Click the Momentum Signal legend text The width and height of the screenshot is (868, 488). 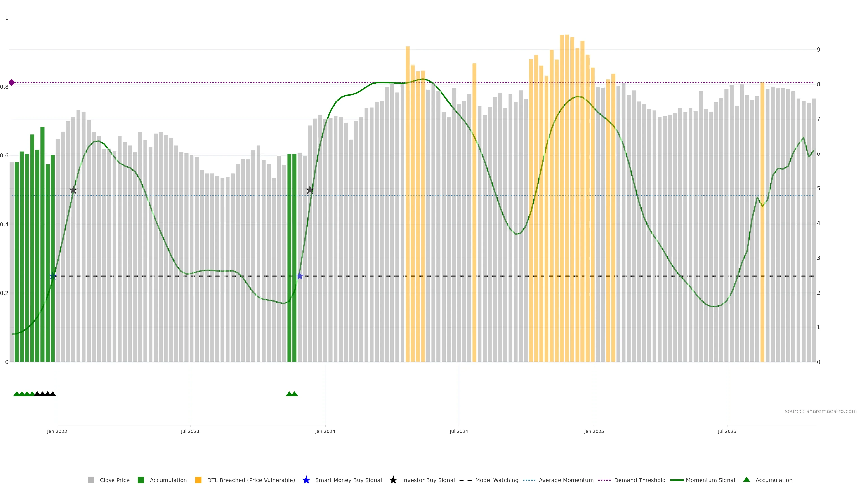[710, 480]
